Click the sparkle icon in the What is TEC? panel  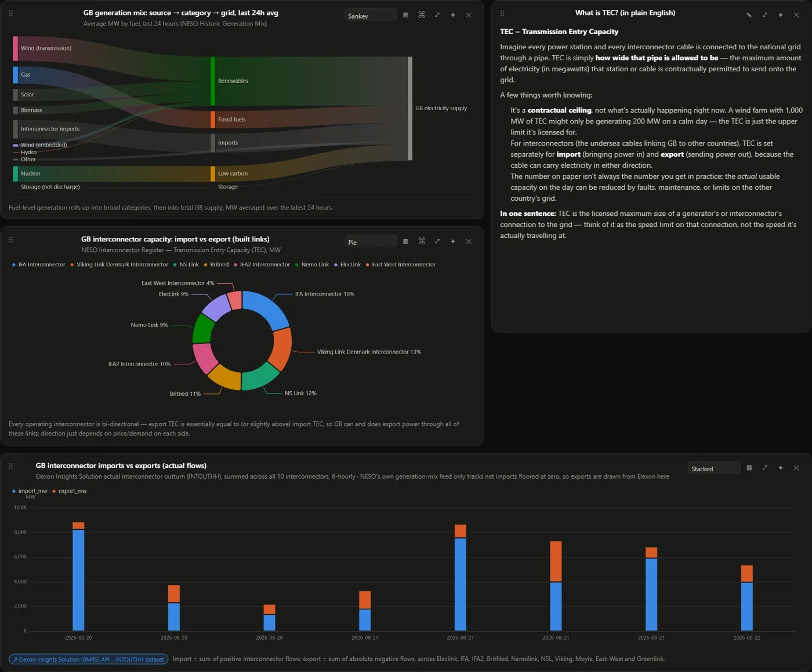(781, 15)
